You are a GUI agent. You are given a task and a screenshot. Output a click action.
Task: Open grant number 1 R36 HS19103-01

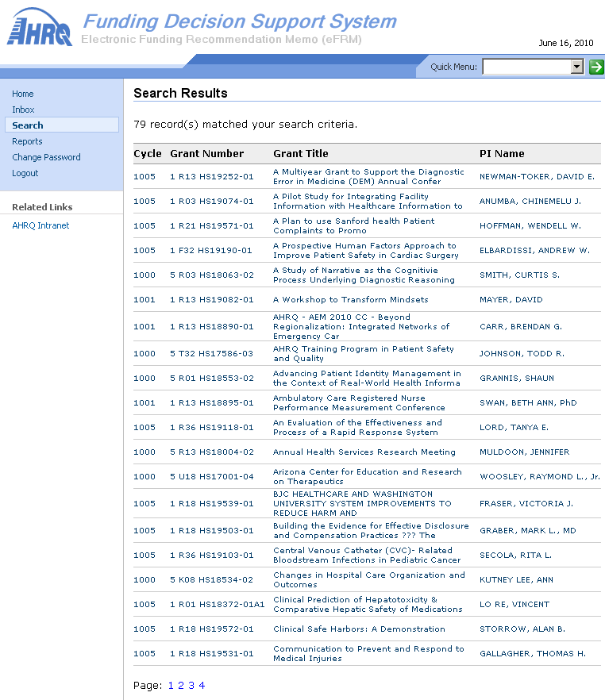212,555
